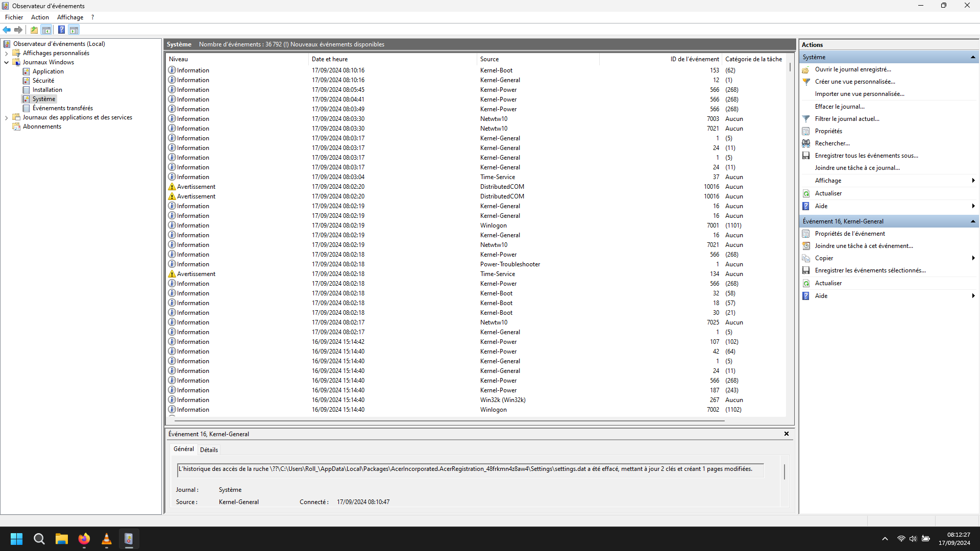Click Créer une vue personnalisée action
Image resolution: width=980 pixels, height=551 pixels.
pos(855,82)
